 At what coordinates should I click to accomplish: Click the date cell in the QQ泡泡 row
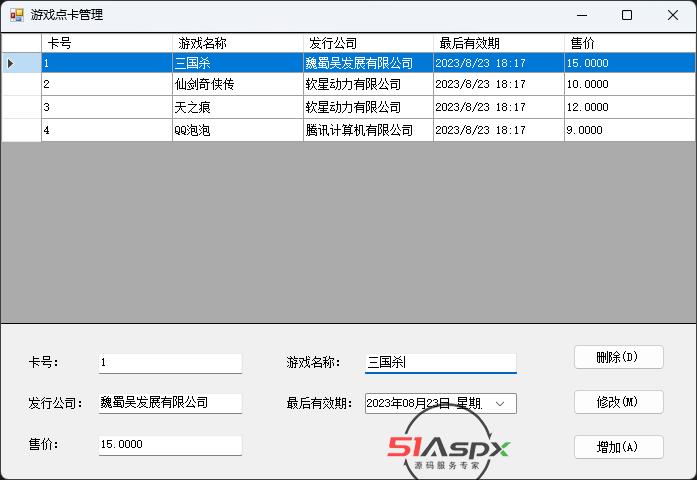pos(499,130)
